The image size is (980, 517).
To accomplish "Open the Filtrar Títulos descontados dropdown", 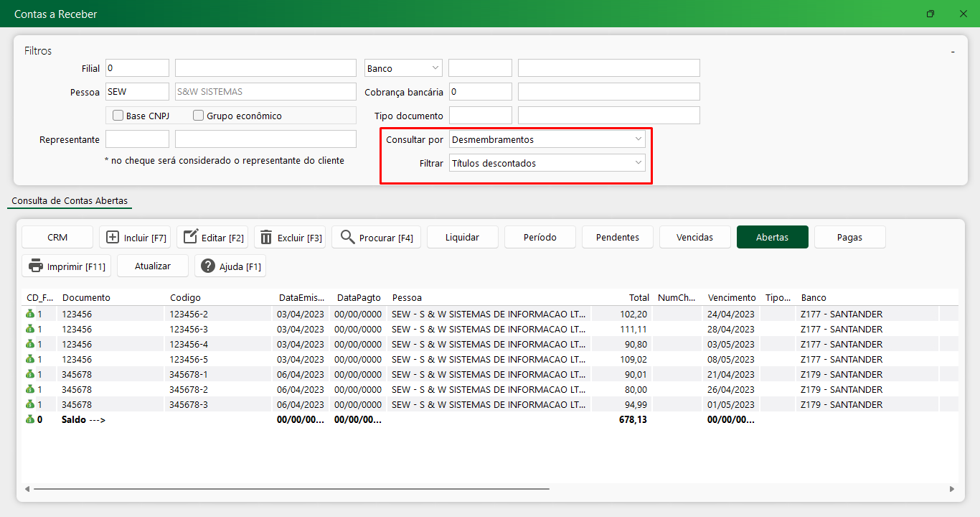I will pyautogui.click(x=547, y=163).
